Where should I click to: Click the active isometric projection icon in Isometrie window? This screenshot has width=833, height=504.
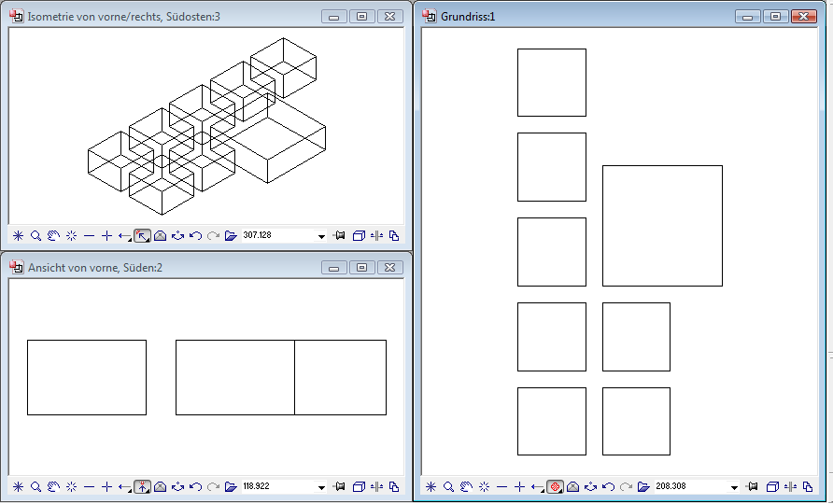point(142,236)
